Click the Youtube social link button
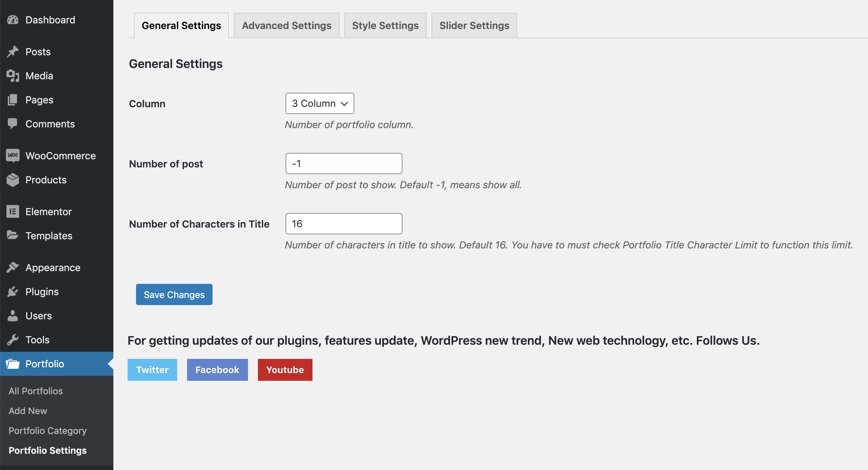Image resolution: width=868 pixels, height=470 pixels. pos(285,369)
